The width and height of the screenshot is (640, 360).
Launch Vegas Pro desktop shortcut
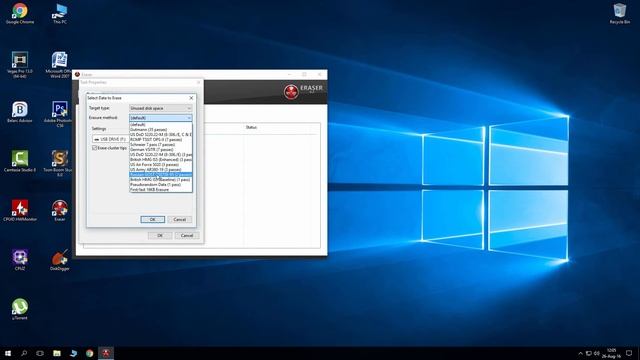tap(20, 64)
